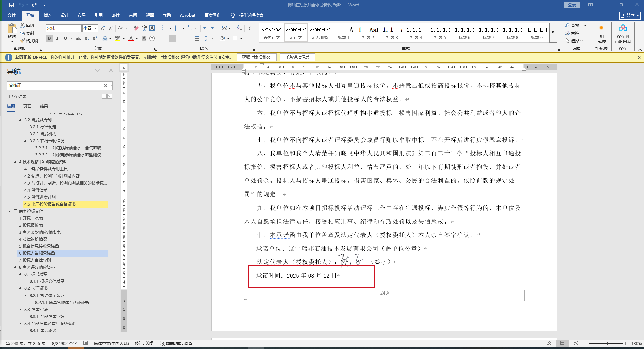Open the phonetic guide (wén) tool

[144, 28]
